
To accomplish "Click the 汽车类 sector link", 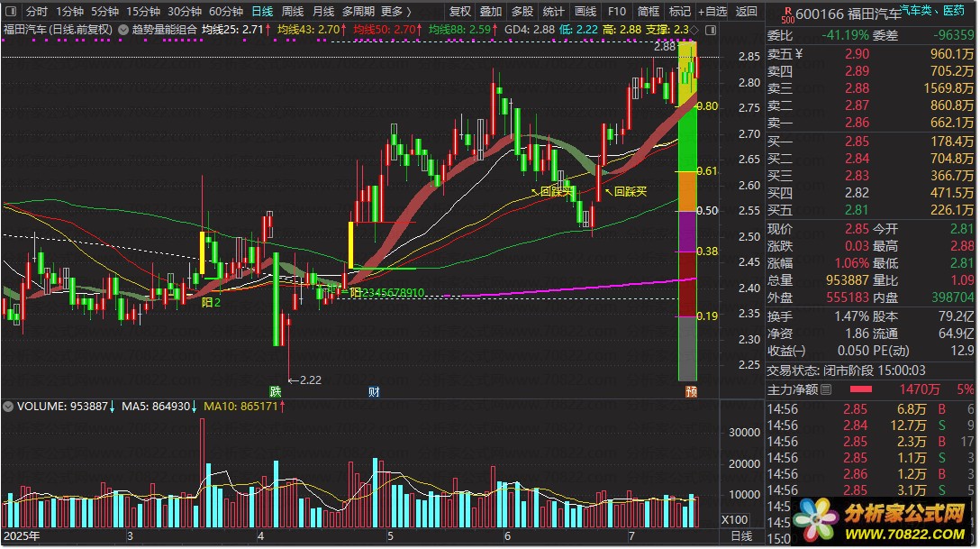I will 915,10.
